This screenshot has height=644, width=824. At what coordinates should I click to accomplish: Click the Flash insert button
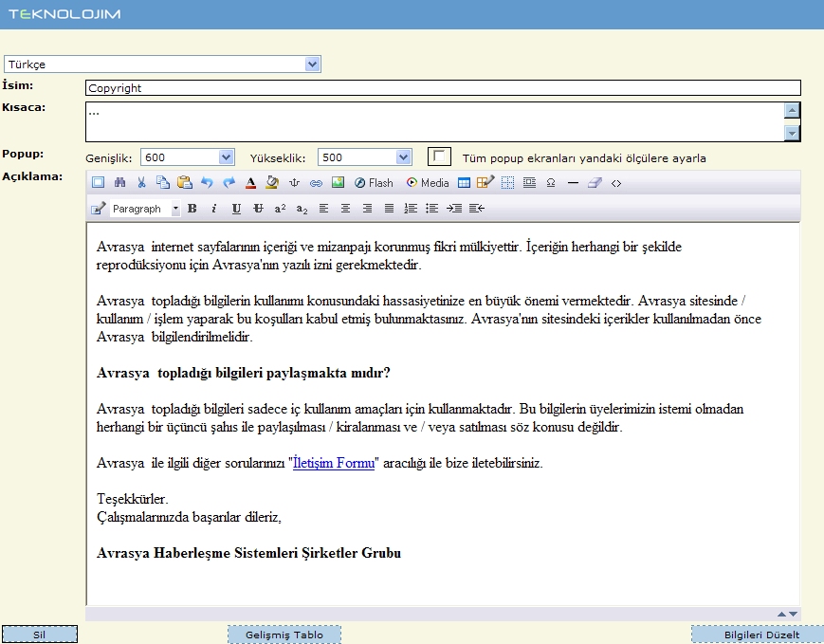(374, 182)
